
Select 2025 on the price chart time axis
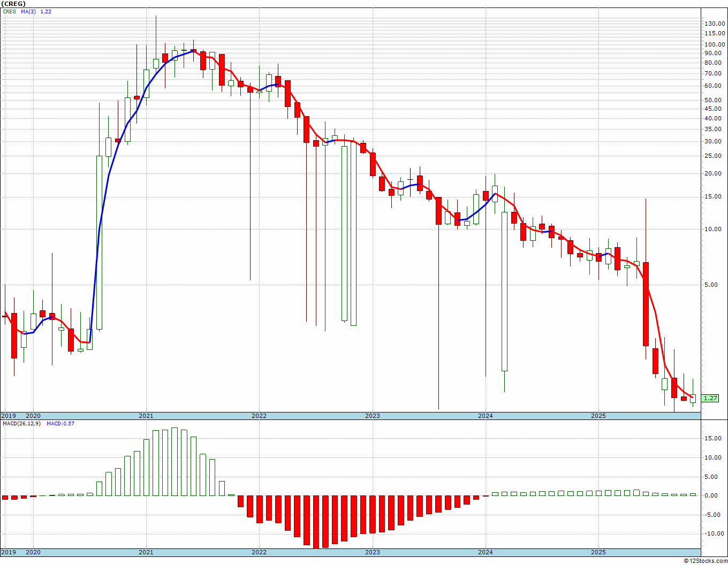(x=598, y=416)
